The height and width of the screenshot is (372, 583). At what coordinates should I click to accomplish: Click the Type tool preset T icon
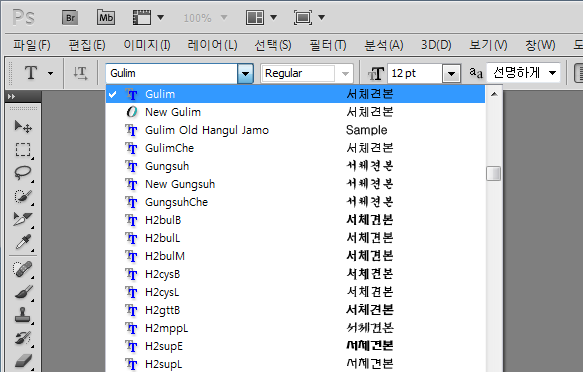31,73
